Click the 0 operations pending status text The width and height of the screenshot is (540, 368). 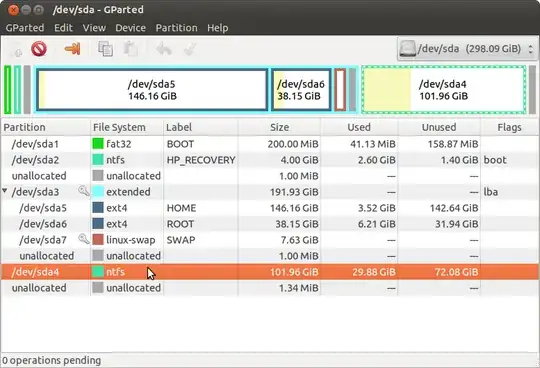click(x=52, y=360)
